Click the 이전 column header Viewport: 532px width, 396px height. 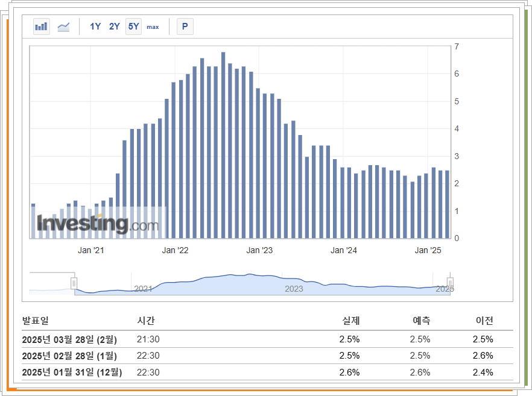[x=484, y=321]
